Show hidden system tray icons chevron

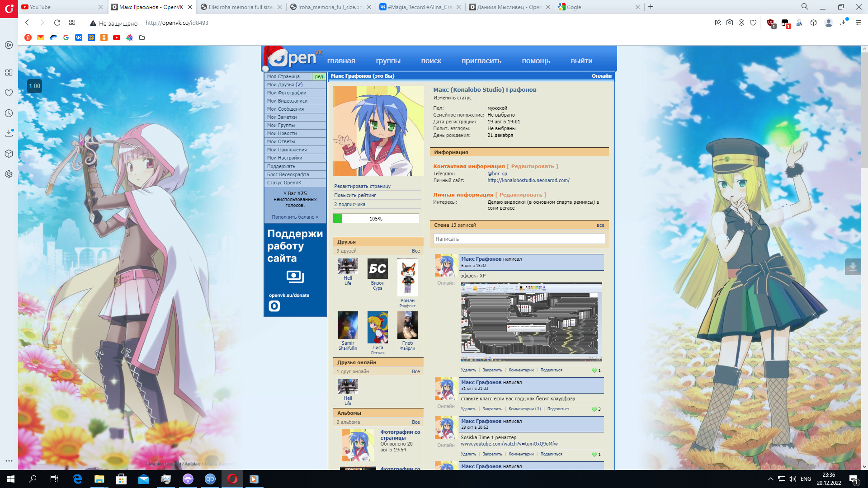pyautogui.click(x=770, y=479)
